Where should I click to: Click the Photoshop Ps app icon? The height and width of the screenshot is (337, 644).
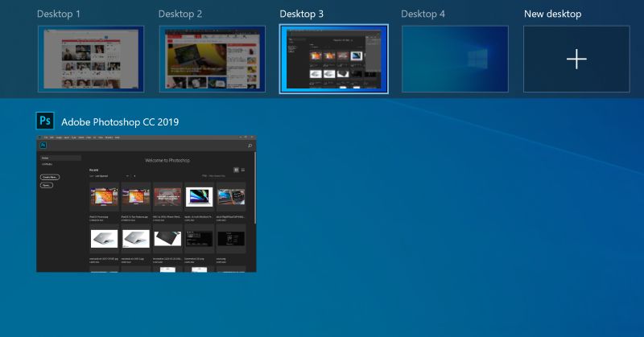tap(45, 121)
